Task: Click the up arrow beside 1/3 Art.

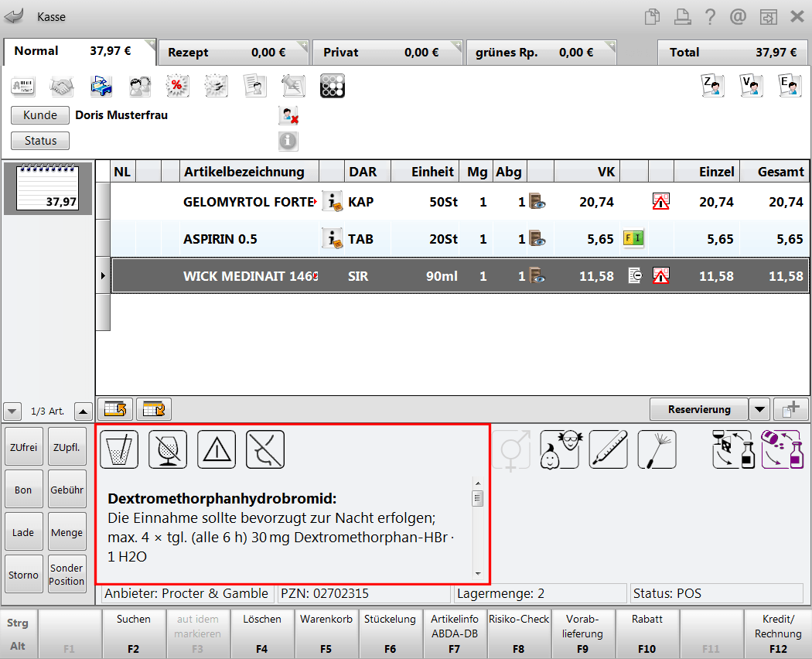Action: tap(83, 411)
